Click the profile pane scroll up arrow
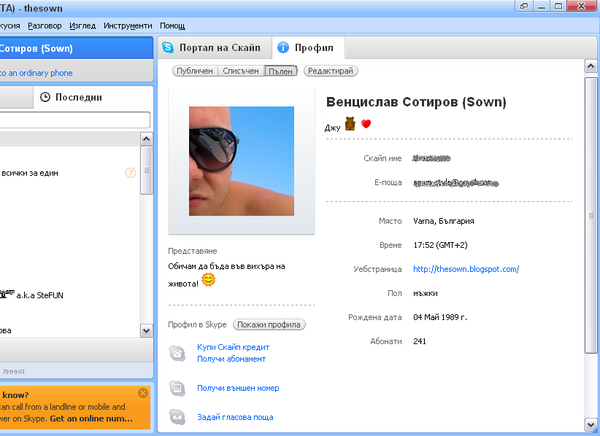This screenshot has height=436, width=600. pos(591,66)
